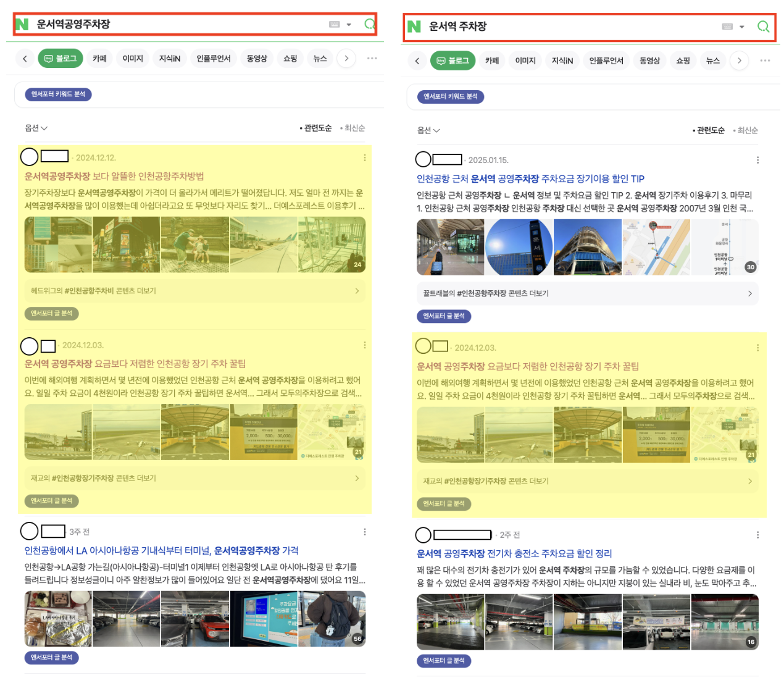Select 카페 tab in right panel

pos(492,61)
